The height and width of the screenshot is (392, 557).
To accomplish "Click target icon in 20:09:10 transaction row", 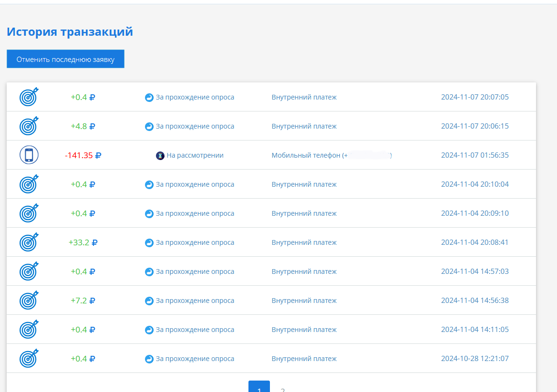I will tap(29, 213).
